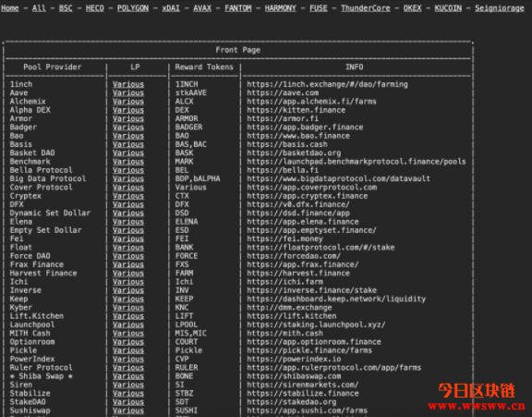Click the FUSE network link
Screen dimensions: 532x417
[319, 7]
